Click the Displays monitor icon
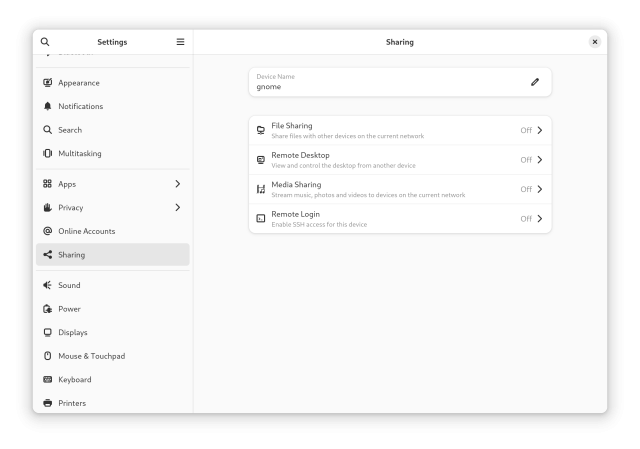 tap(47, 332)
